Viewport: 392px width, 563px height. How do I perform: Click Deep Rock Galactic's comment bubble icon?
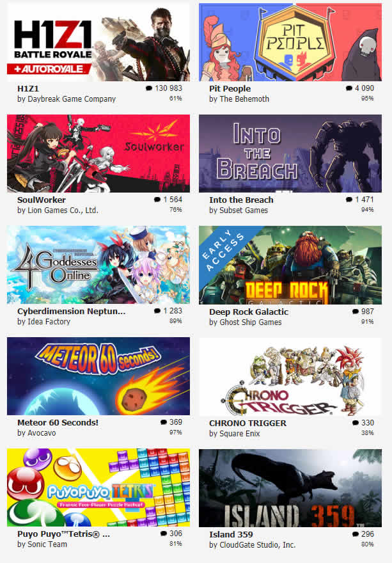[x=356, y=312]
